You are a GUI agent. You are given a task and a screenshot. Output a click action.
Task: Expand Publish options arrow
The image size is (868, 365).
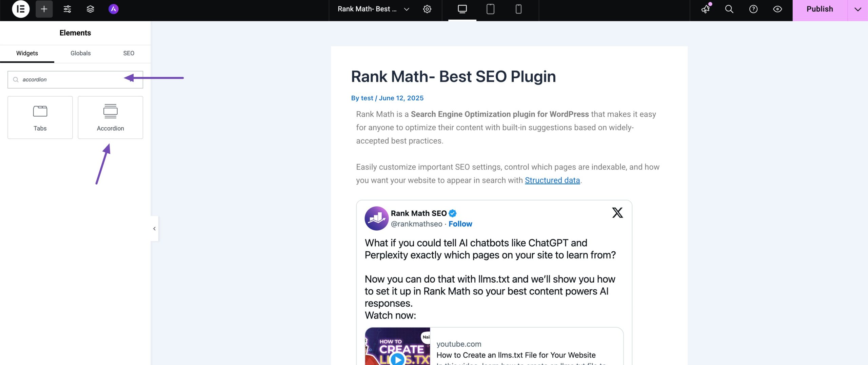coord(857,9)
